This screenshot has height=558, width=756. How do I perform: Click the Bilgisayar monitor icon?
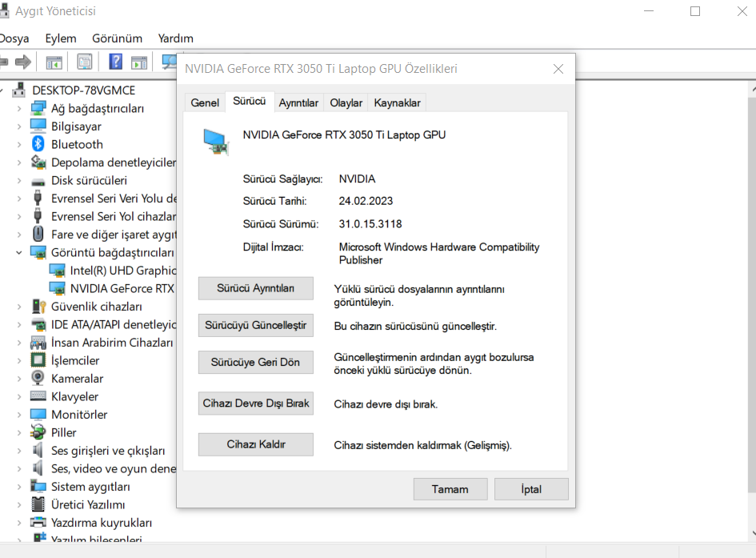[x=38, y=126]
